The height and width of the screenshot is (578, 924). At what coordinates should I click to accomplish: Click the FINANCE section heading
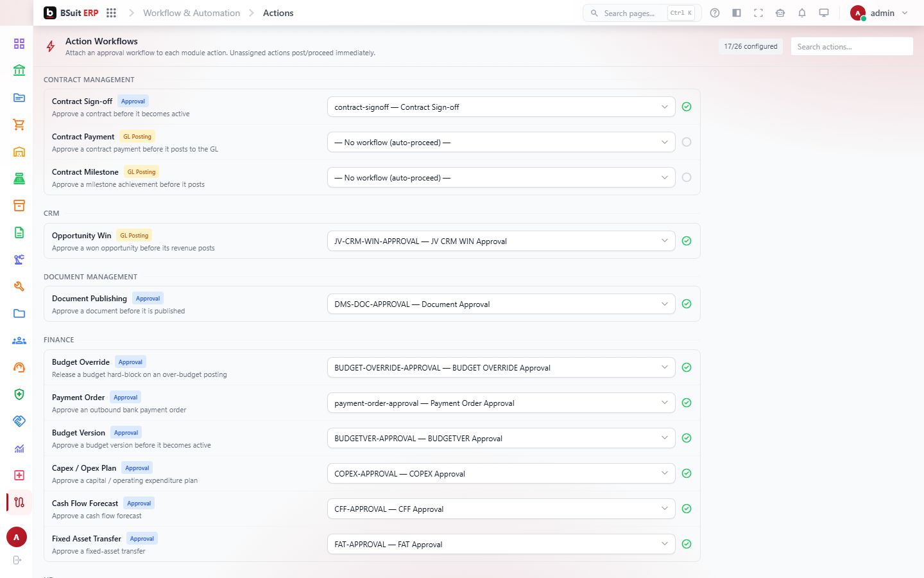coord(59,340)
